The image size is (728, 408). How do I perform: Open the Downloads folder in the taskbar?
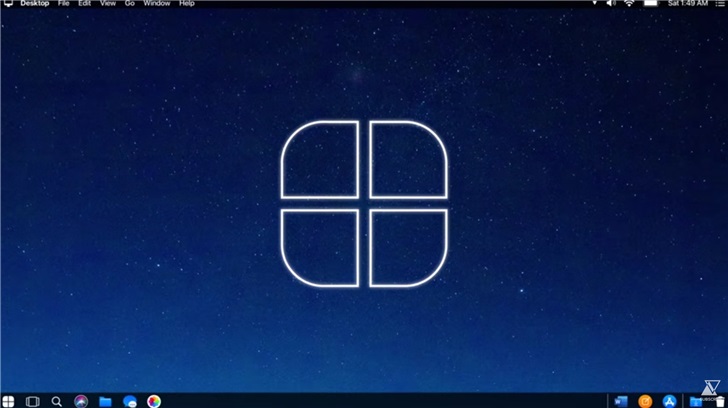[696, 402]
